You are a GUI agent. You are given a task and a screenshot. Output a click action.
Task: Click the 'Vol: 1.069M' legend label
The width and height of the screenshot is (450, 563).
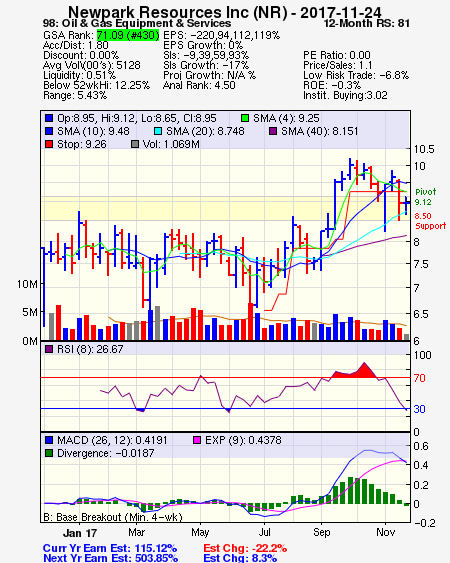[x=171, y=144]
